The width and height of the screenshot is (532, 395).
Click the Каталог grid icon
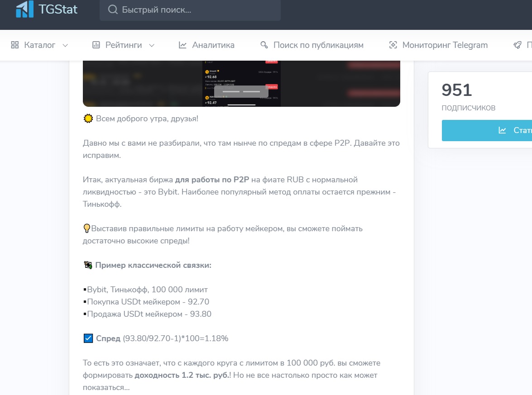pos(15,45)
